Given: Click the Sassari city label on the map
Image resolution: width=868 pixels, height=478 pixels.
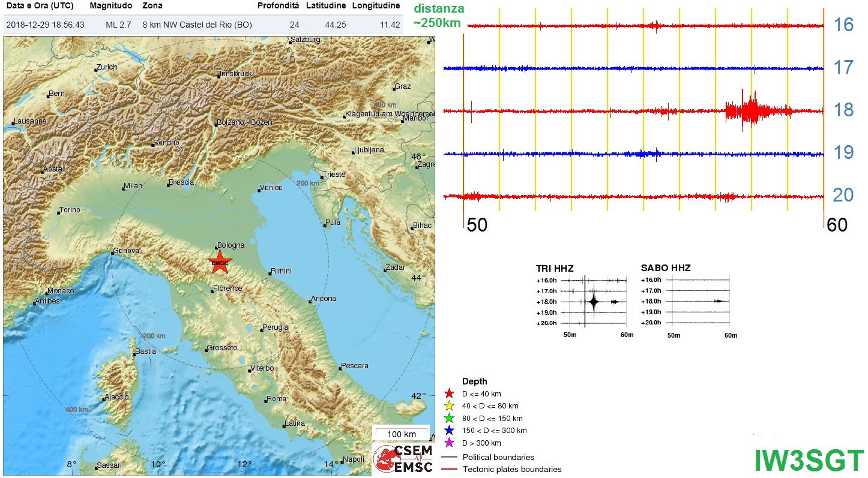Looking at the screenshot, I should click(109, 465).
